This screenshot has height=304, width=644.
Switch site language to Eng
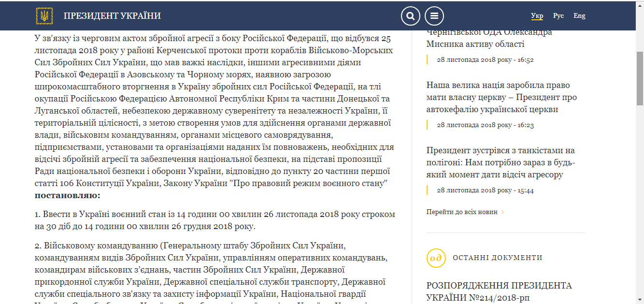click(579, 16)
